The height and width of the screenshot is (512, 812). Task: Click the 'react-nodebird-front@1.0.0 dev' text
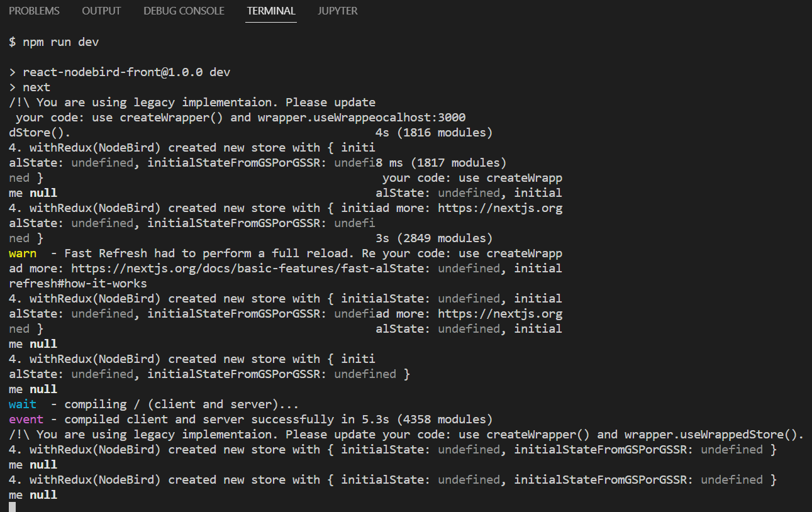click(x=126, y=72)
